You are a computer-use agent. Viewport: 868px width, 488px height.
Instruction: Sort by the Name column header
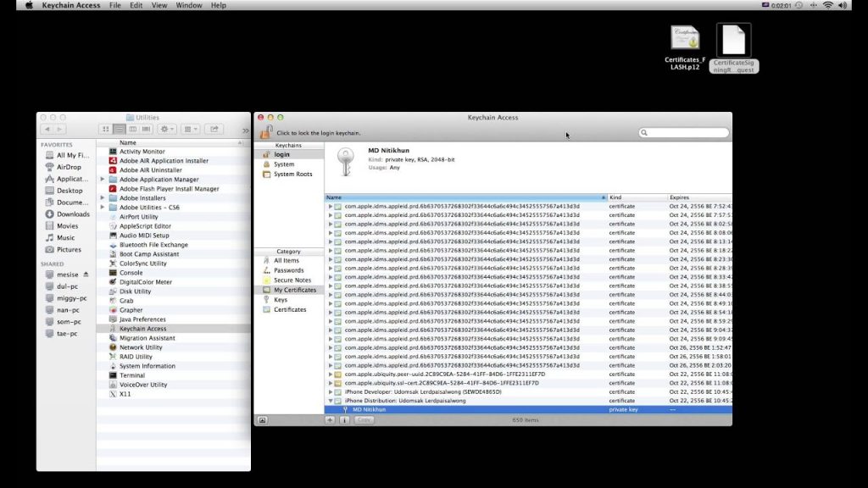[465, 197]
